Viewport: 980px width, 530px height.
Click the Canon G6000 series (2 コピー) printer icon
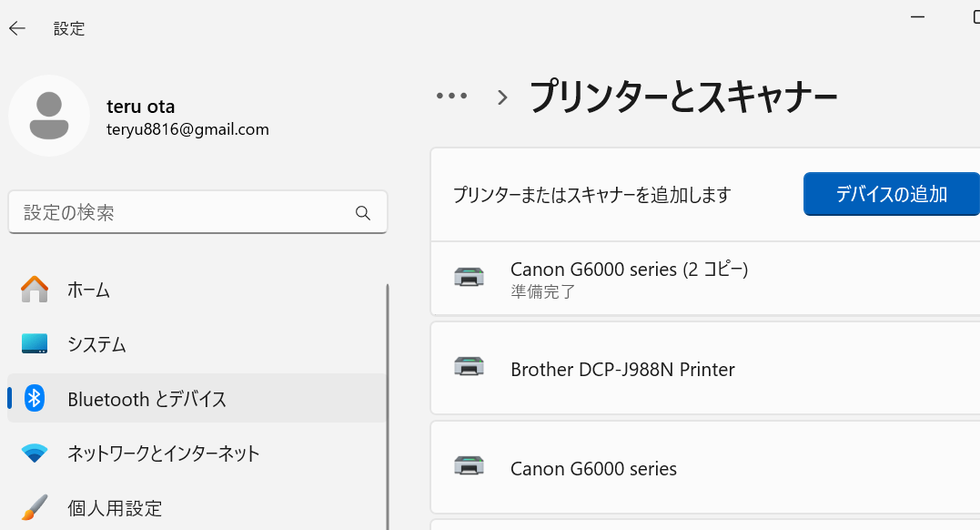469,277
